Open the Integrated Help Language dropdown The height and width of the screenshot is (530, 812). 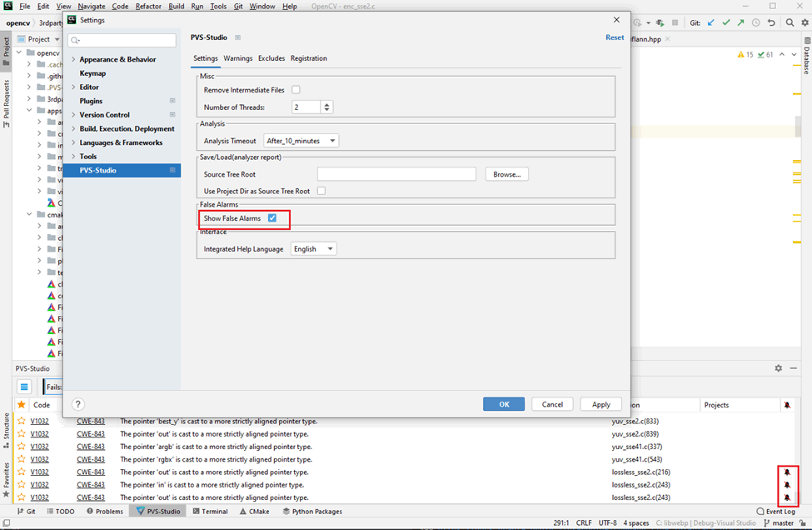[x=313, y=248]
